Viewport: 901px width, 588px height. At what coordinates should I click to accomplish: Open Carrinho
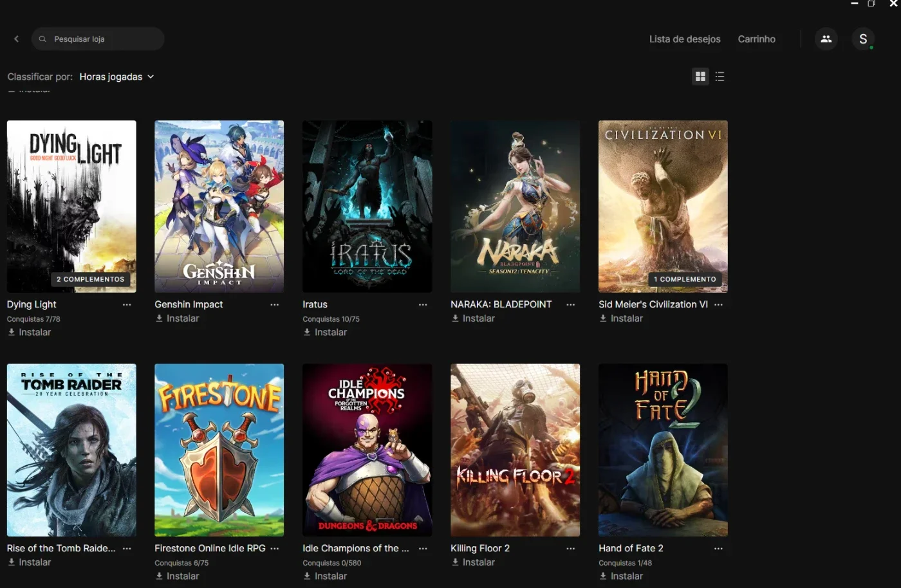click(756, 39)
